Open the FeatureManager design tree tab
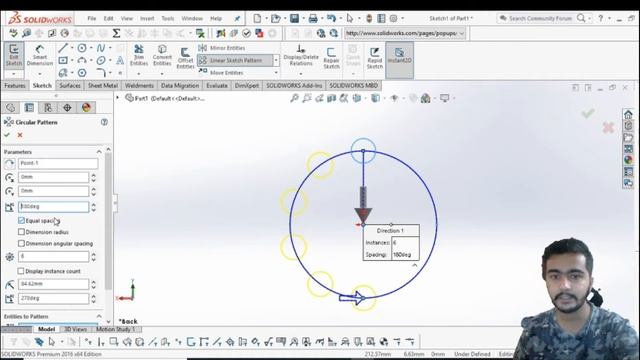The height and width of the screenshot is (360, 640). [x=11, y=107]
